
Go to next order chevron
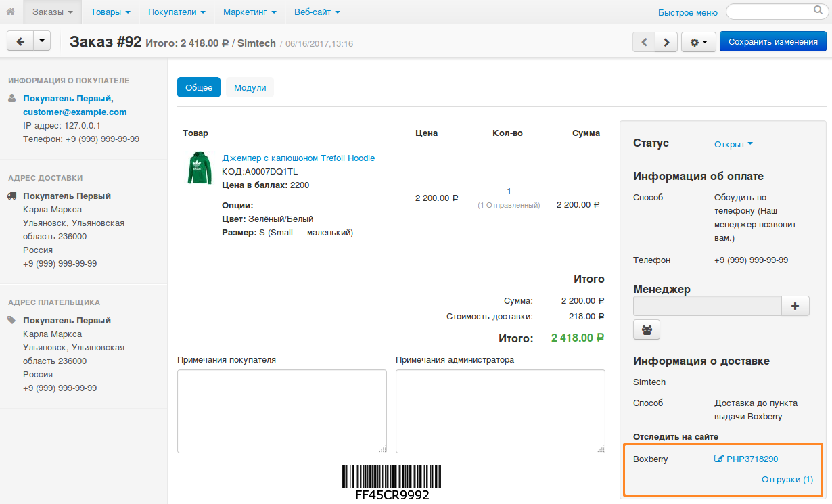pos(667,42)
